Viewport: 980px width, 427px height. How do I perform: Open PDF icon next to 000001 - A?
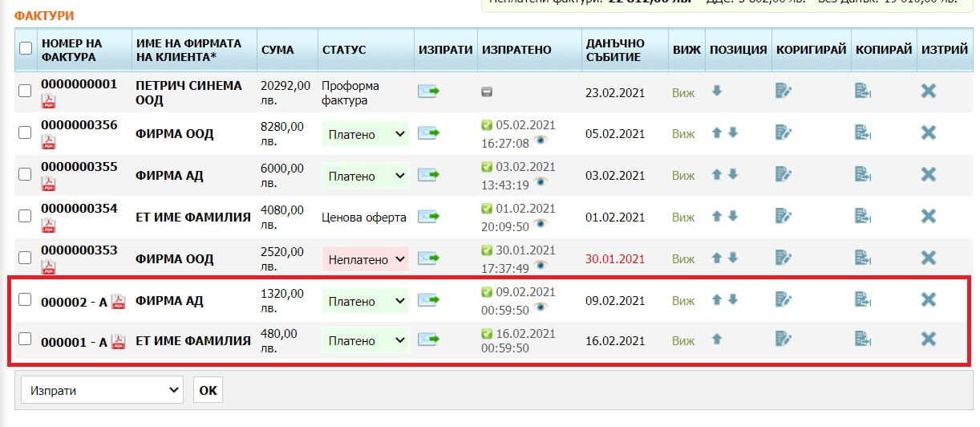point(119,342)
